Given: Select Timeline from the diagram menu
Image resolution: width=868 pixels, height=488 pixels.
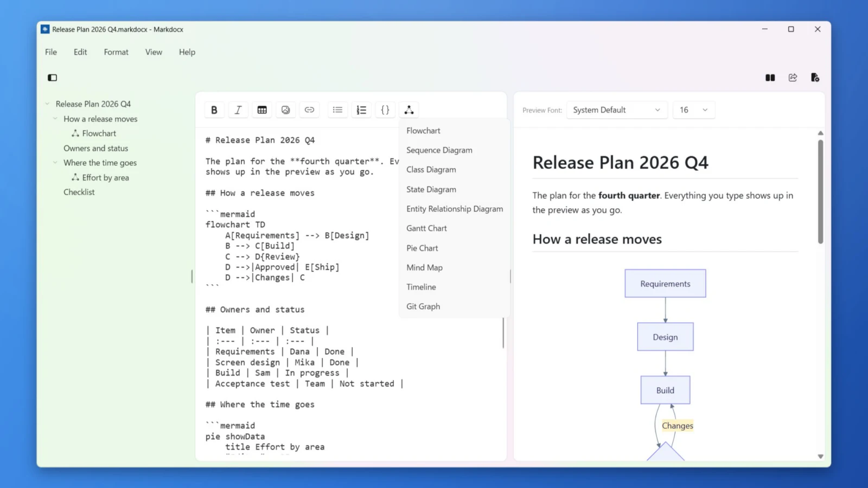Looking at the screenshot, I should [455, 287].
